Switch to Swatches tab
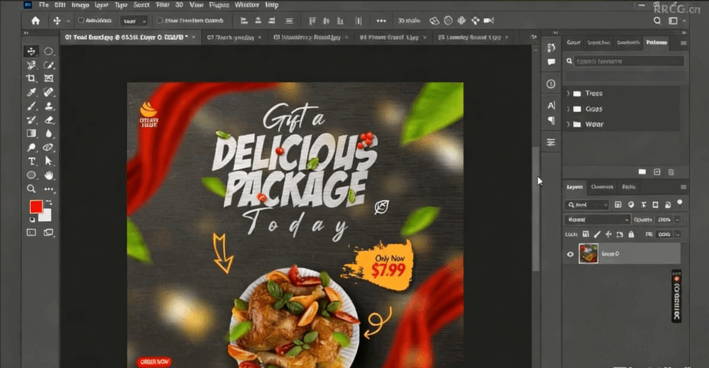709x368 pixels. coord(598,42)
